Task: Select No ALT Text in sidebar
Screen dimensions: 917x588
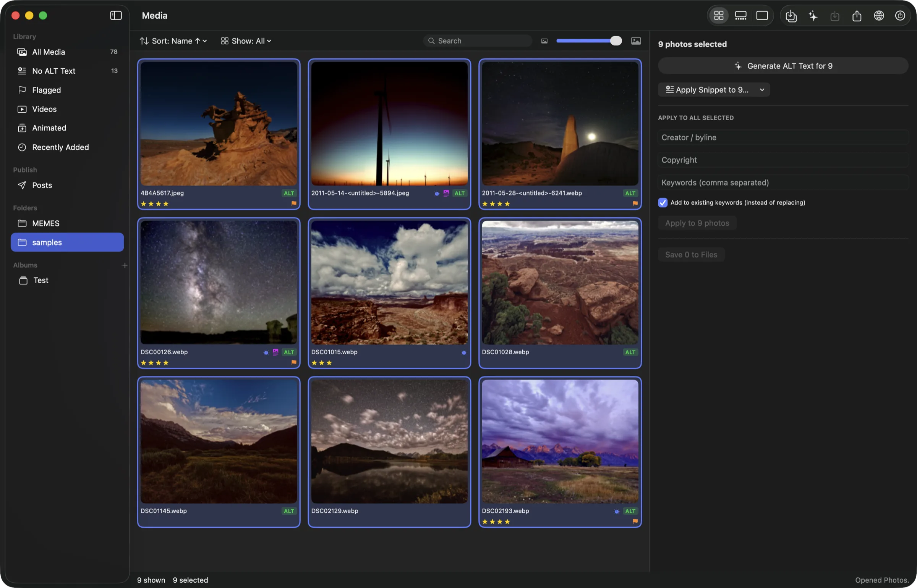Action: pyautogui.click(x=67, y=71)
